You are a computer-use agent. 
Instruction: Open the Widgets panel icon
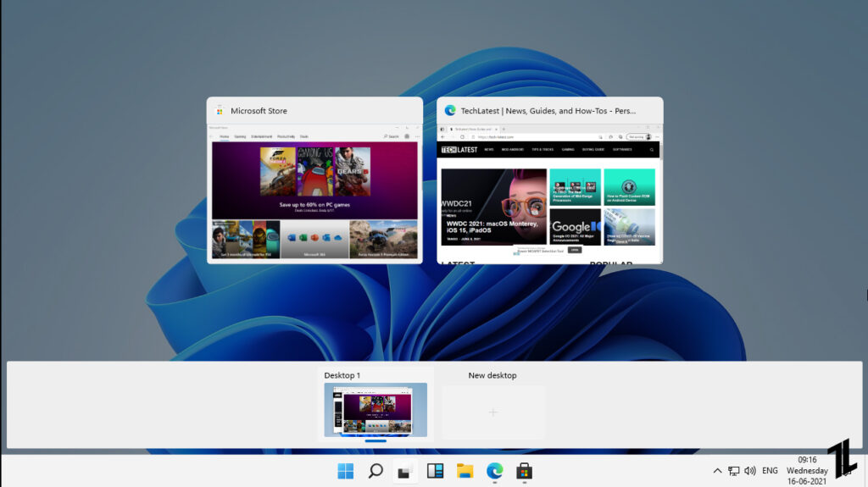tap(435, 471)
